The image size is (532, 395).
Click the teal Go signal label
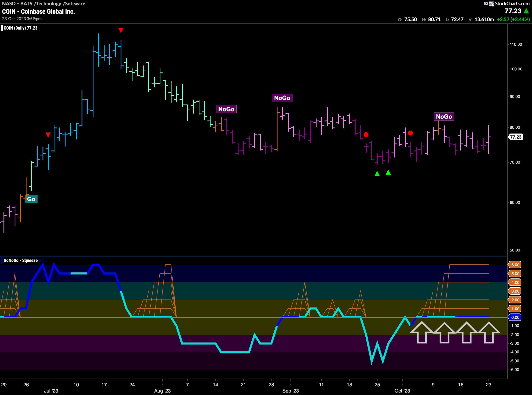31,199
